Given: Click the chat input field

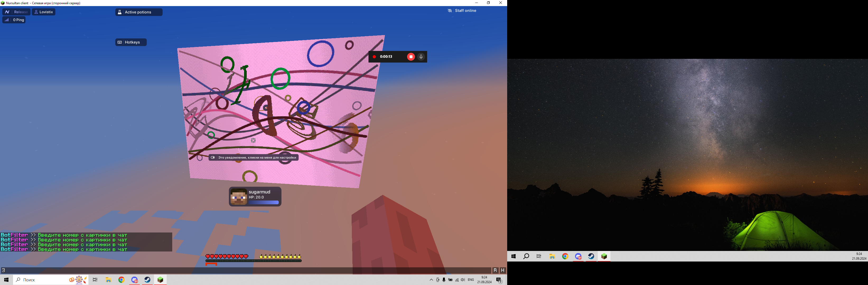Looking at the screenshot, I should pos(236,270).
